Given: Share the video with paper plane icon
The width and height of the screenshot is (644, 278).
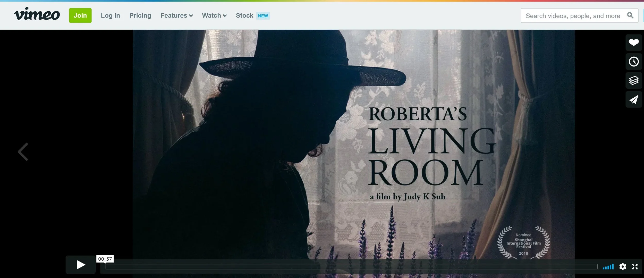Looking at the screenshot, I should (x=634, y=99).
